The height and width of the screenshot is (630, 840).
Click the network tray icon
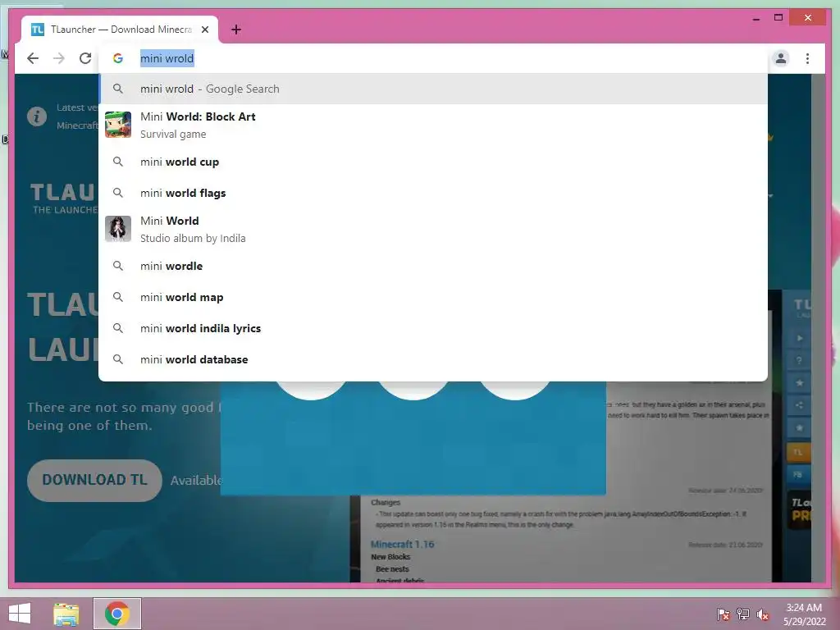tap(743, 614)
